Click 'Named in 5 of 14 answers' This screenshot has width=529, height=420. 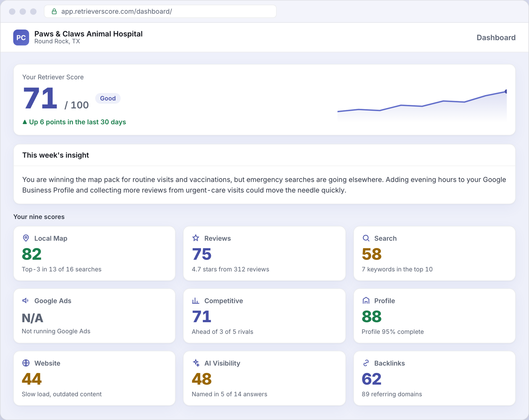click(229, 394)
